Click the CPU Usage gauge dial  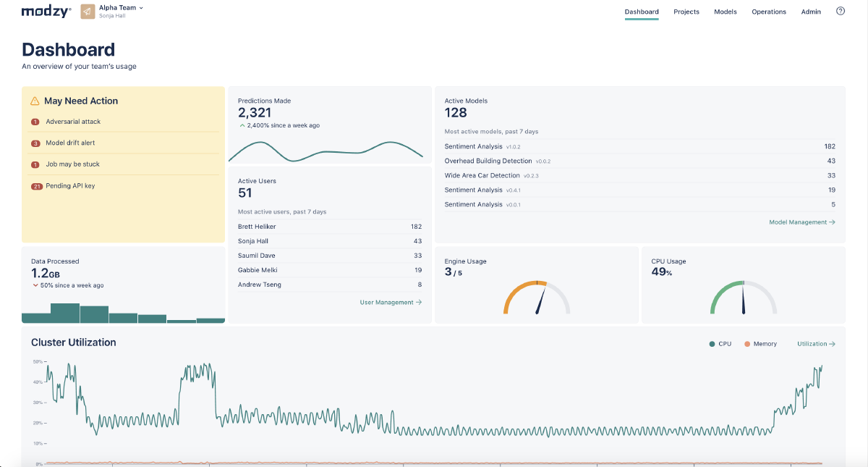tap(744, 297)
